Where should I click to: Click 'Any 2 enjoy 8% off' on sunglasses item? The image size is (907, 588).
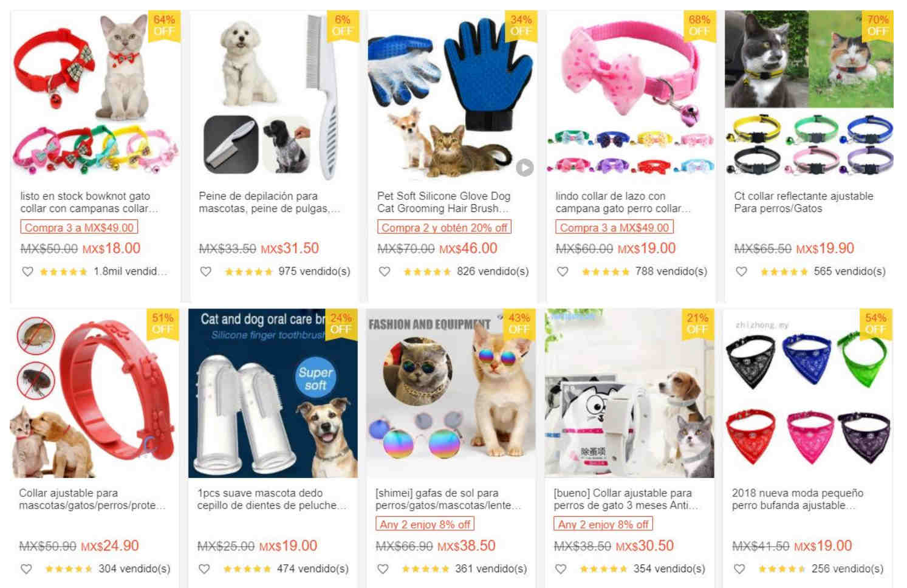425,524
